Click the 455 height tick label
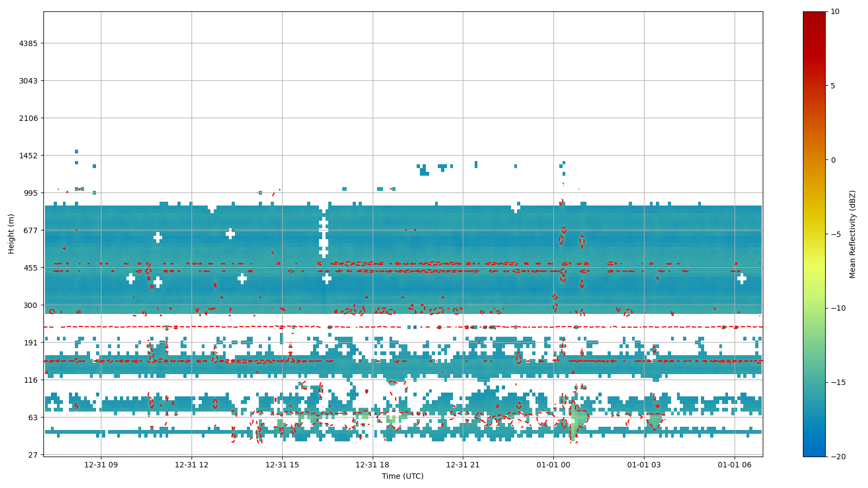 tap(30, 268)
